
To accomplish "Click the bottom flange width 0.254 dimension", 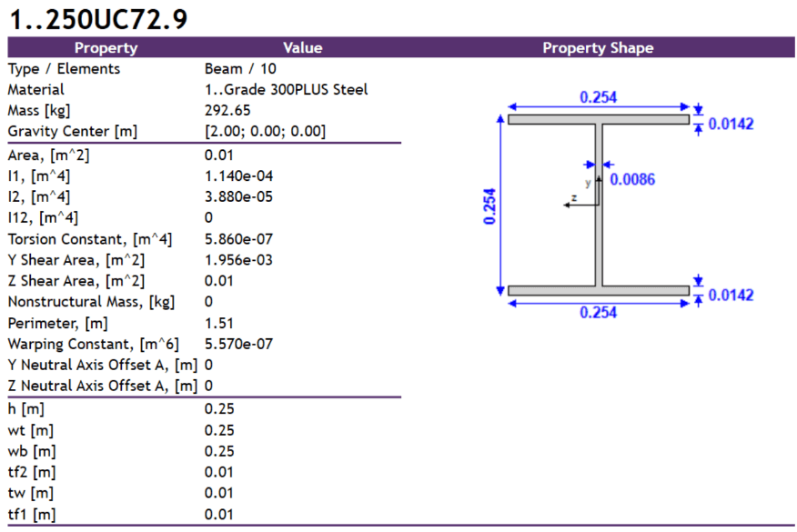I will (x=599, y=312).
